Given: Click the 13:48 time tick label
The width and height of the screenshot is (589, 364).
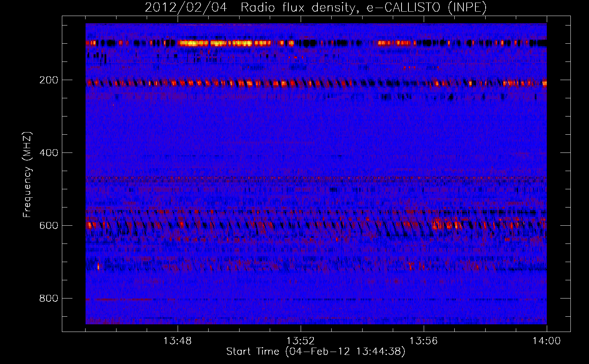Looking at the screenshot, I should [178, 341].
